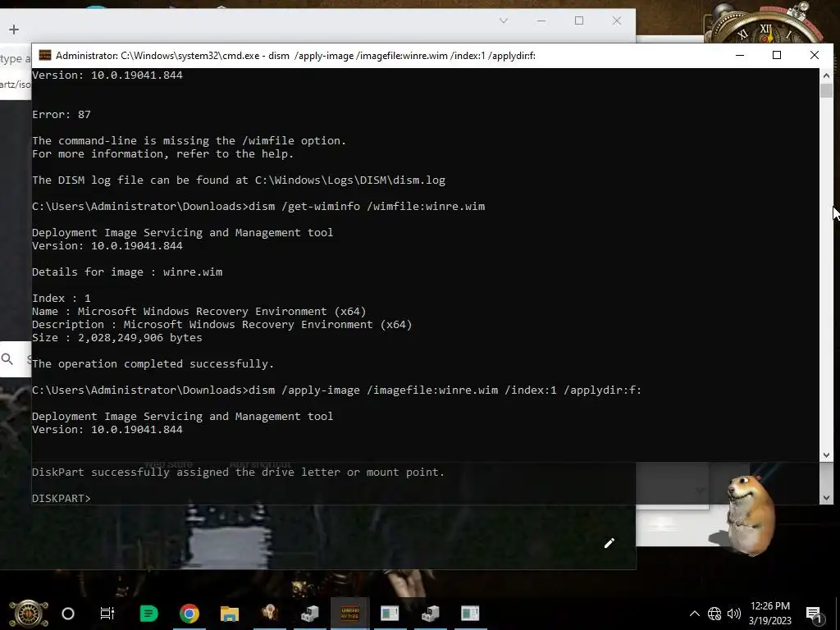
Task: Click the dism /get-wiminfo command line
Action: tap(258, 206)
